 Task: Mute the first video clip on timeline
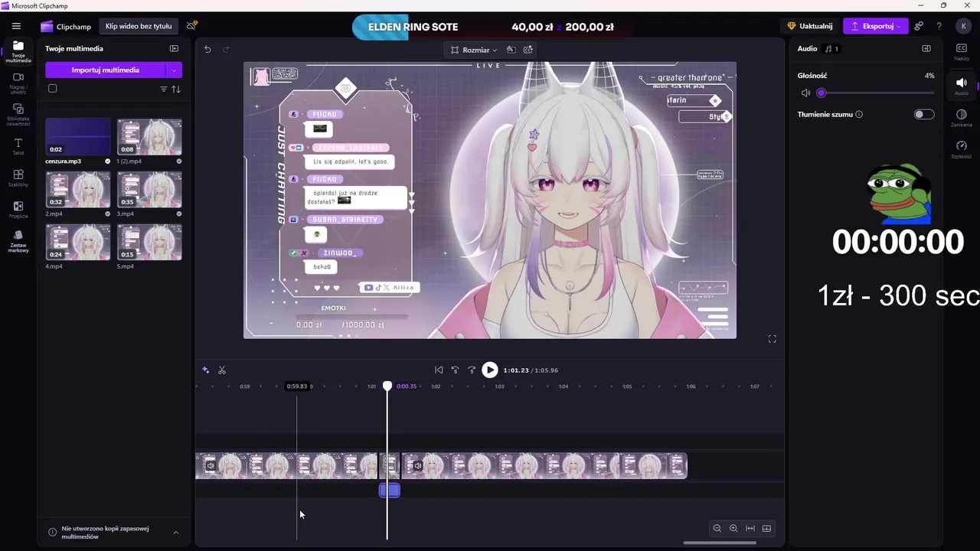coord(211,465)
